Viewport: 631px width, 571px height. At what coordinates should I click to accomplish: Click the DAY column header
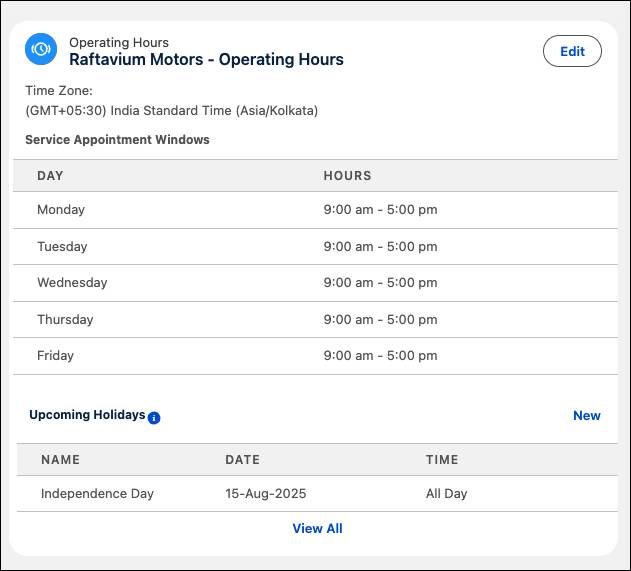coord(50,176)
